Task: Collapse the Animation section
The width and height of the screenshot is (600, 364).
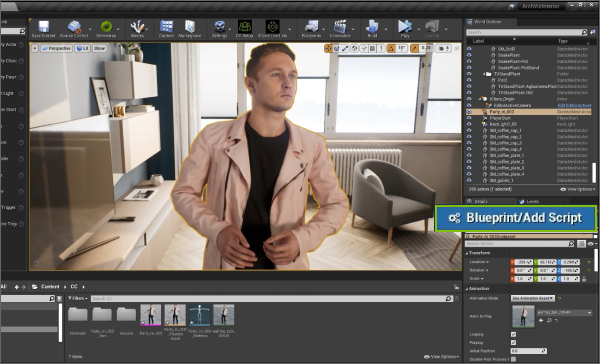Action: coord(467,289)
